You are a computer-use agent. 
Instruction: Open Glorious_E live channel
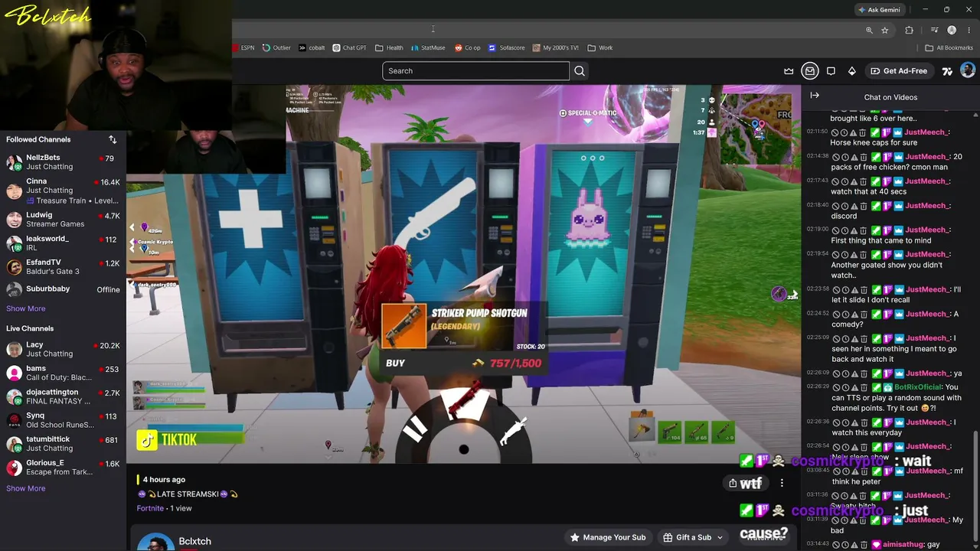point(63,468)
